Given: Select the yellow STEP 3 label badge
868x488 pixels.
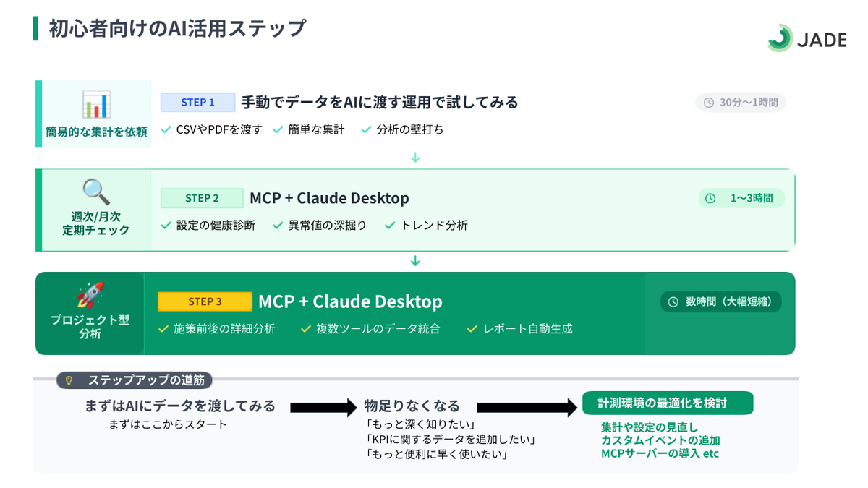Looking at the screenshot, I should coord(205,301).
